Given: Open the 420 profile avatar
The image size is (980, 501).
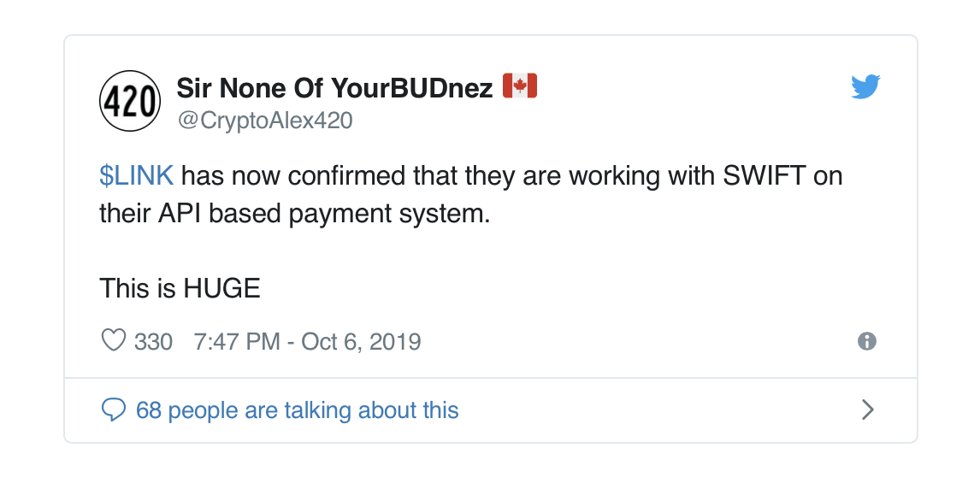Looking at the screenshot, I should [130, 101].
